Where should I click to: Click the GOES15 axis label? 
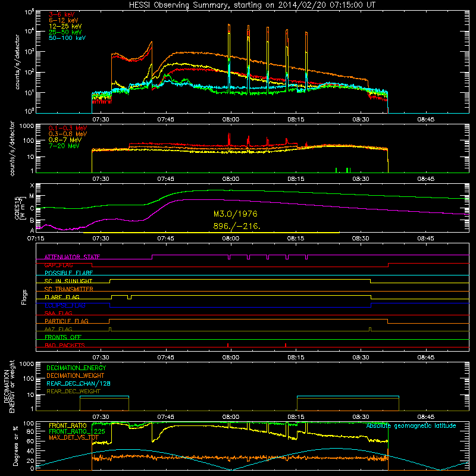[17, 208]
